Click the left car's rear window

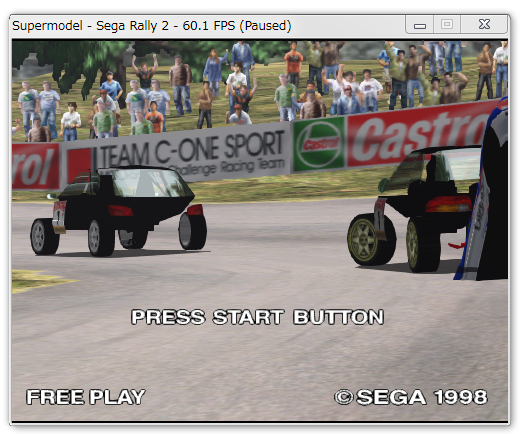(147, 183)
